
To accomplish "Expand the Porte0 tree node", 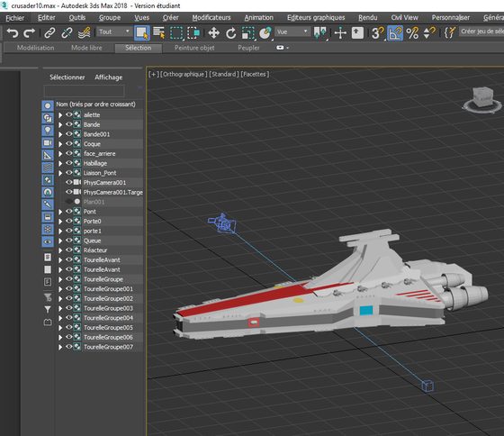I will tap(60, 221).
